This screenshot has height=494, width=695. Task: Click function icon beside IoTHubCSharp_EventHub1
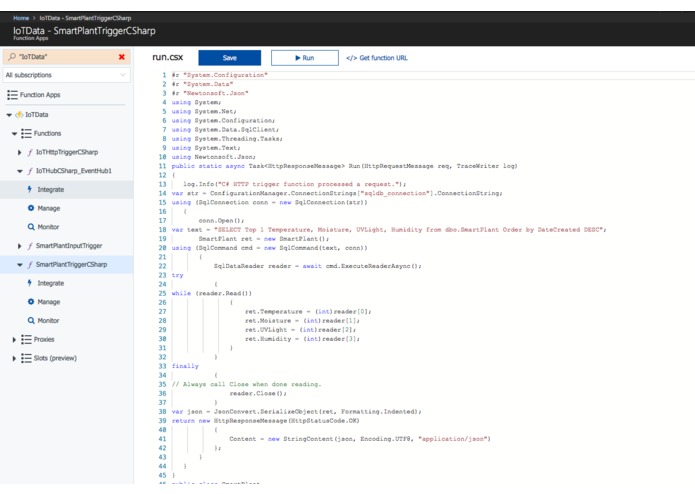coord(30,171)
